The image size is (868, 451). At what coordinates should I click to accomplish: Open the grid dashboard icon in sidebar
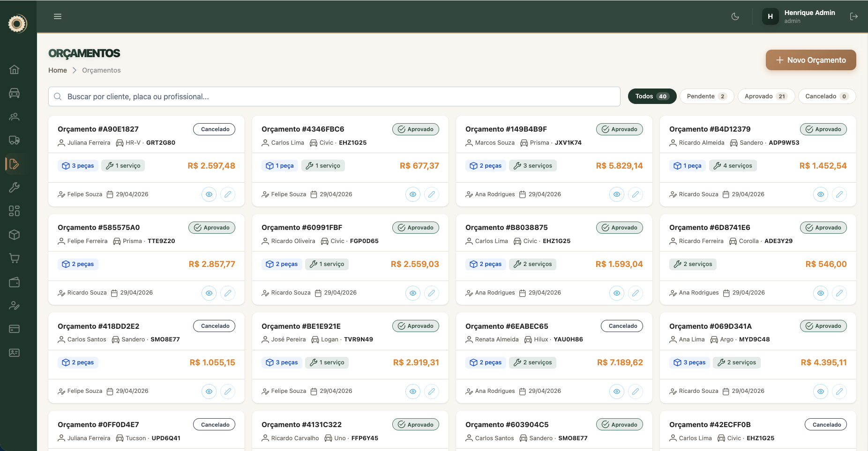pos(15,211)
